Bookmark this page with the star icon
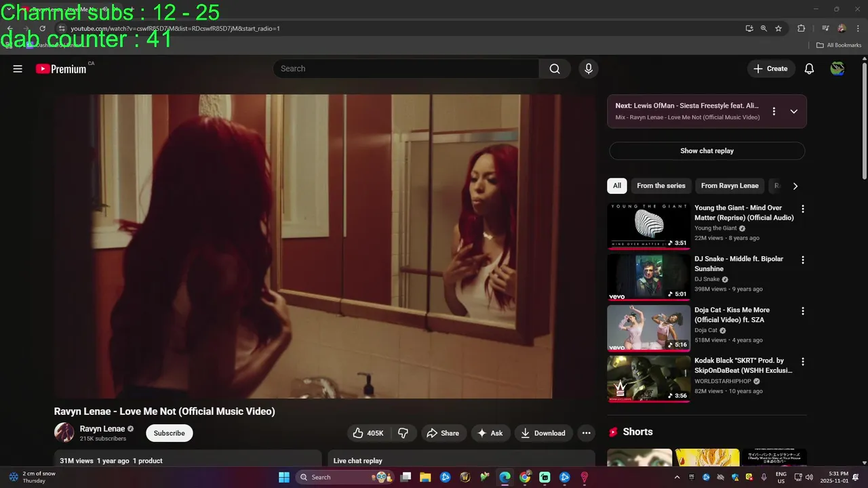This screenshot has width=868, height=488. point(778,28)
